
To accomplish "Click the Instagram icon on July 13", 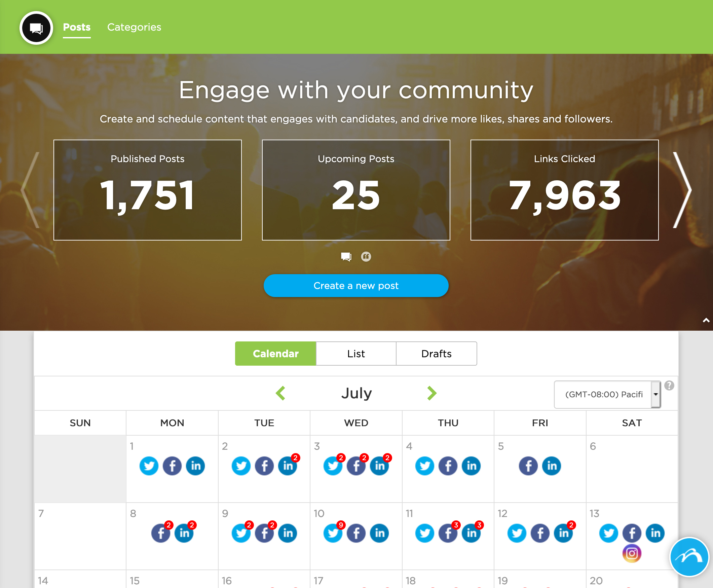I will (632, 553).
